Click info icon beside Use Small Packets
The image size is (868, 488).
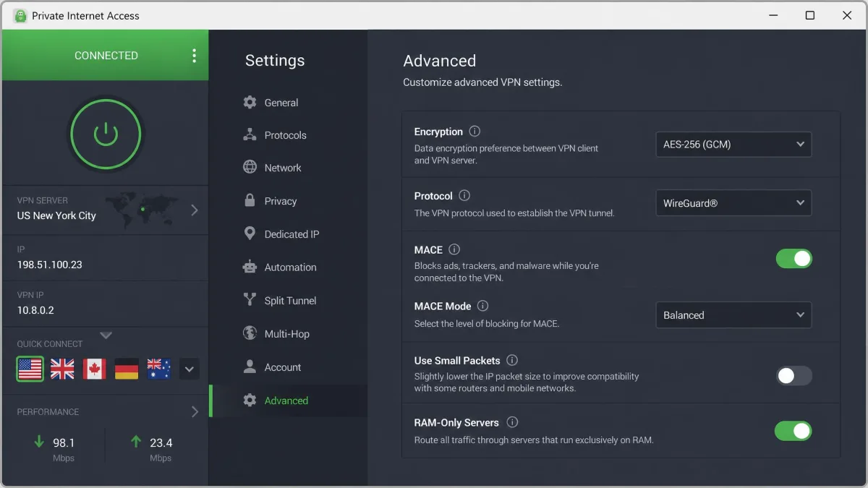(x=512, y=360)
